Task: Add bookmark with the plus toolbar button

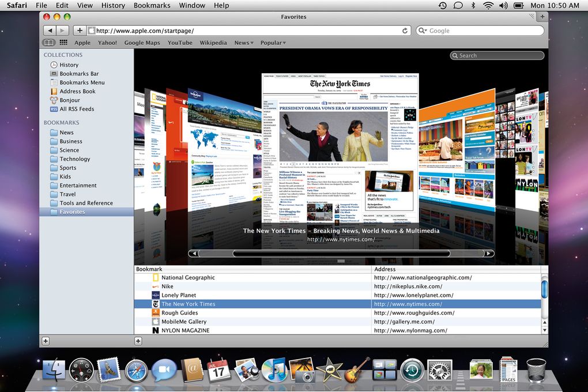Action: (x=80, y=31)
